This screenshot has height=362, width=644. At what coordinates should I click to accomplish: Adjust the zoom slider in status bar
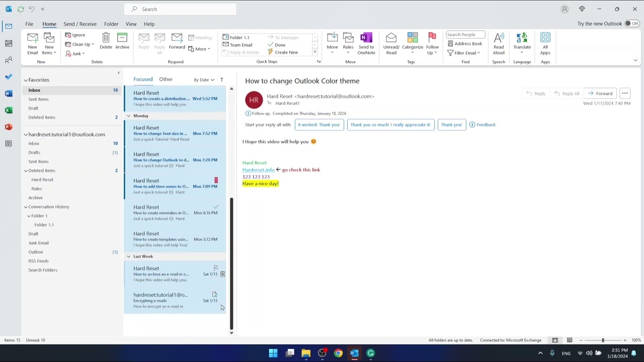603,340
